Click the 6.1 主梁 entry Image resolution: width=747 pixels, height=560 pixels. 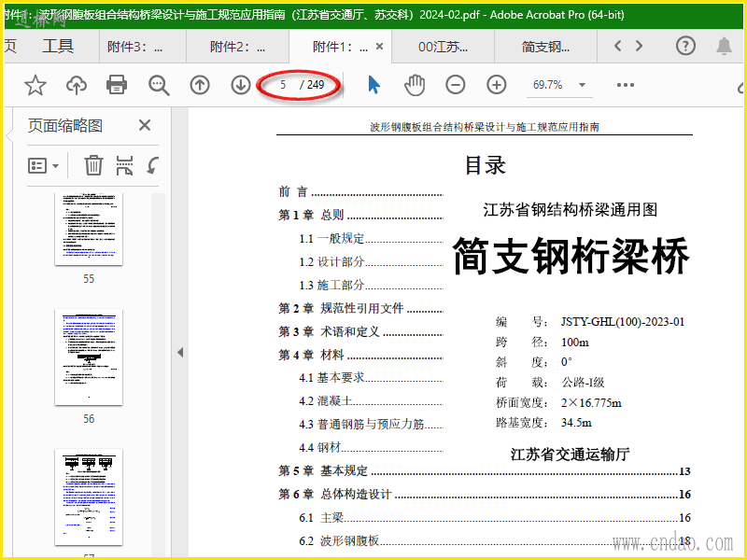[495, 518]
